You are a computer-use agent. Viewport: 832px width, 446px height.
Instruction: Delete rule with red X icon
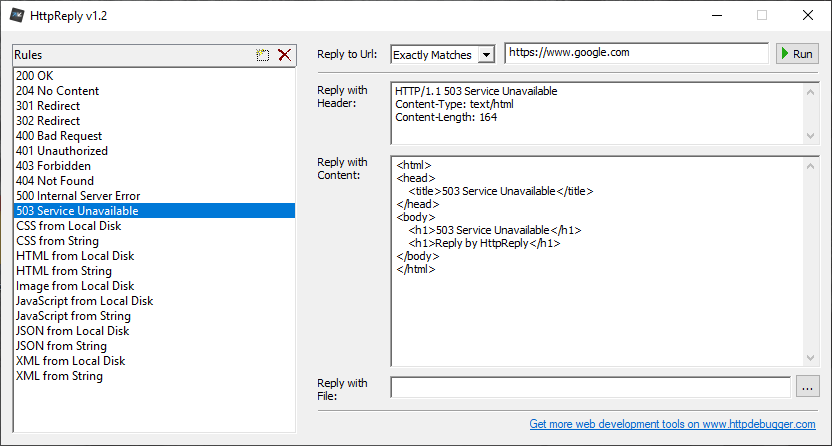pos(284,55)
